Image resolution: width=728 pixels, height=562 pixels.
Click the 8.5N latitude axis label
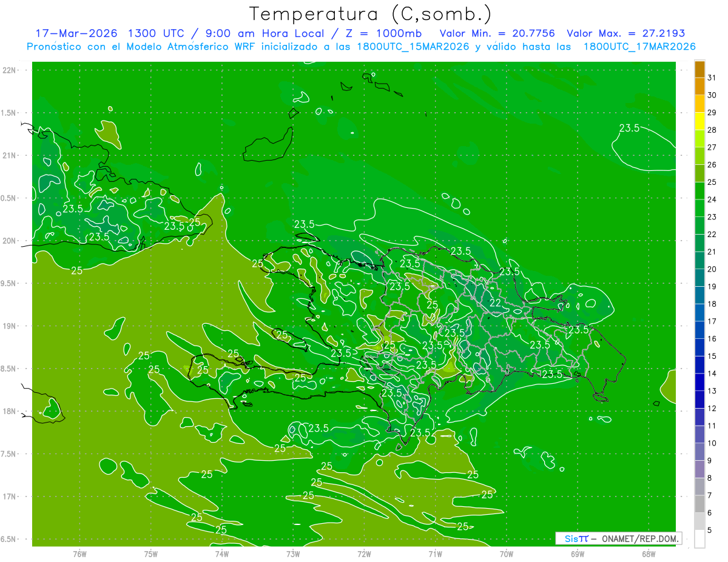coord(9,369)
